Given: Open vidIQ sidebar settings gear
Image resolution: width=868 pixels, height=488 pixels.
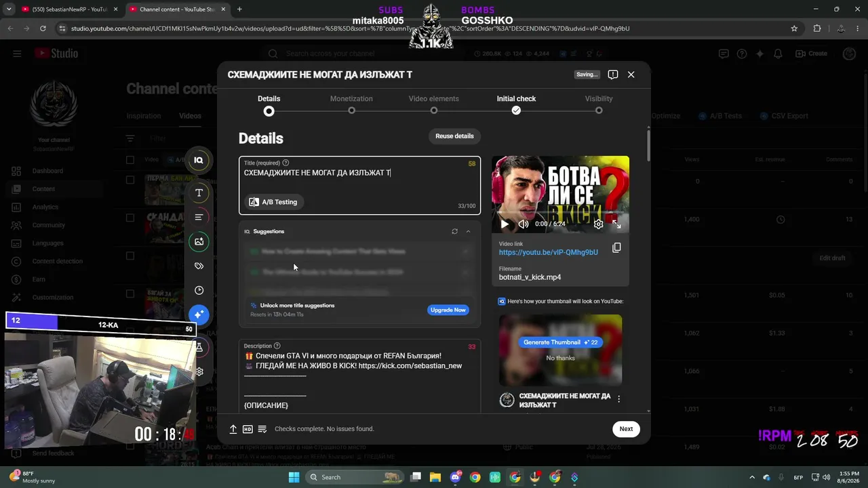Looking at the screenshot, I should [199, 371].
